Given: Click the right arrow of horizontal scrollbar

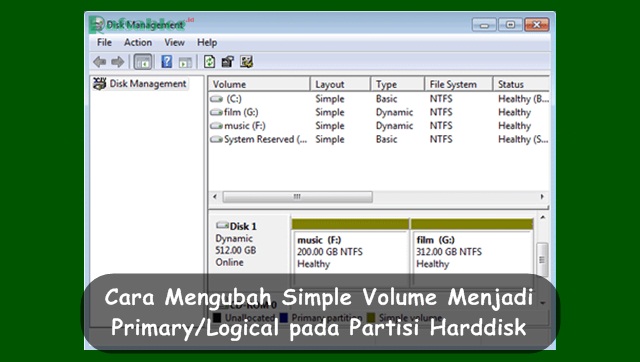Looking at the screenshot, I should (542, 197).
